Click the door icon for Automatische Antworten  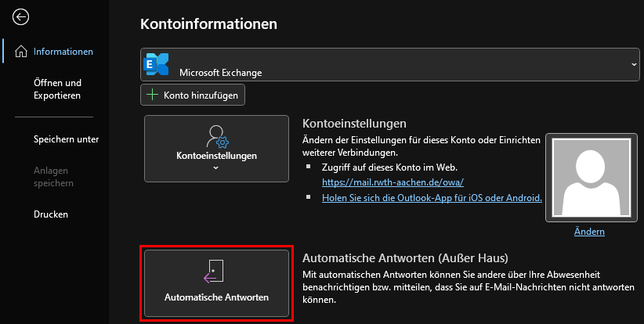click(216, 272)
